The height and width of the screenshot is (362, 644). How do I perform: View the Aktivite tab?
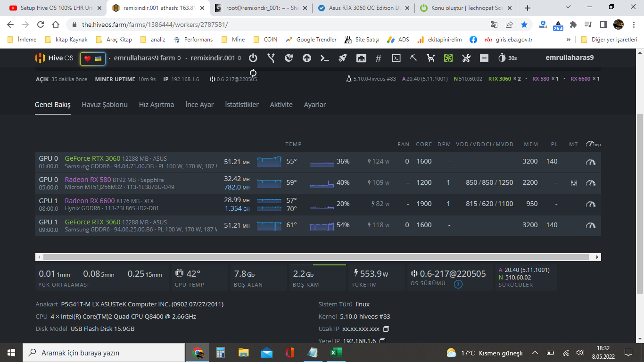pos(281,105)
